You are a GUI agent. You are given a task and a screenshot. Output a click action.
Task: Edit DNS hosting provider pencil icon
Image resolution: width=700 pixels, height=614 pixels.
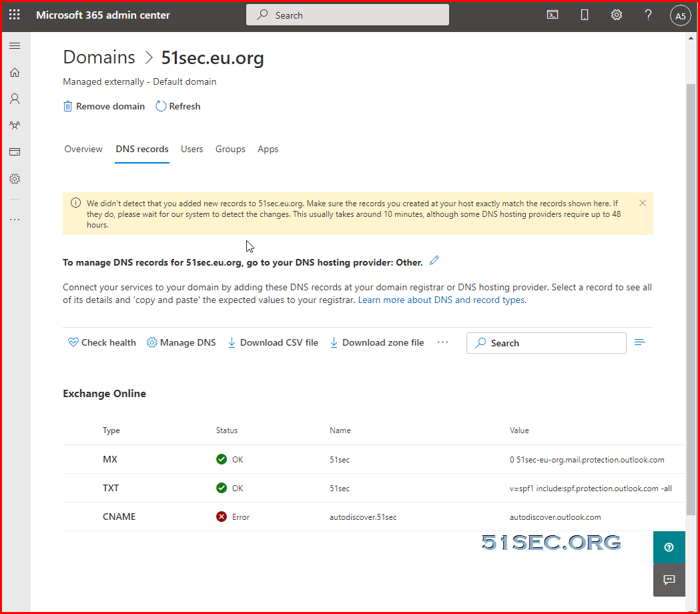(x=434, y=261)
